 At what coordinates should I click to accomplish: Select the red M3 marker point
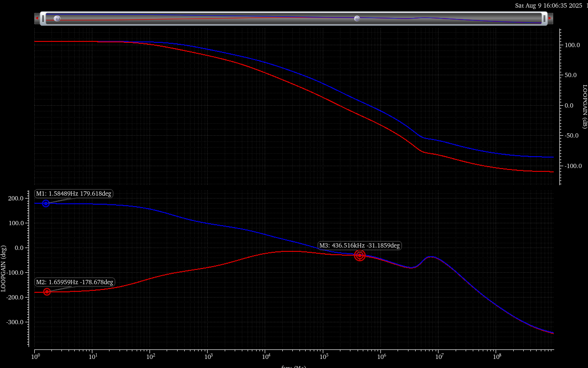coord(359,256)
